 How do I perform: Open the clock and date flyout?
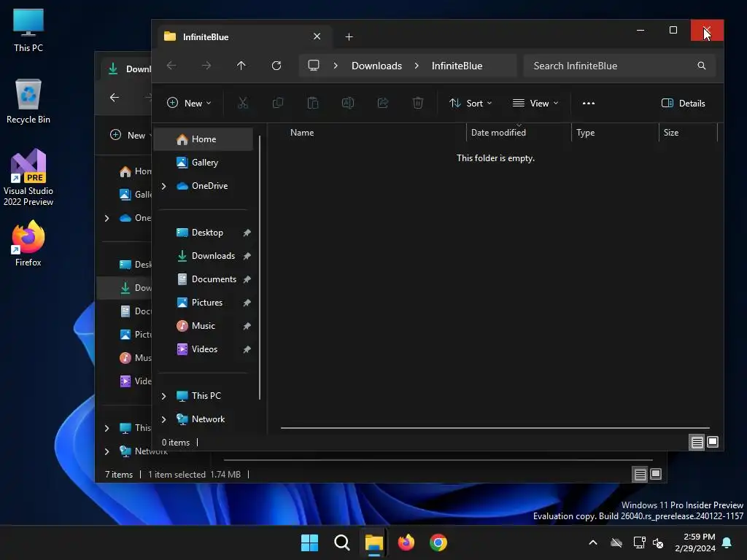pyautogui.click(x=694, y=542)
